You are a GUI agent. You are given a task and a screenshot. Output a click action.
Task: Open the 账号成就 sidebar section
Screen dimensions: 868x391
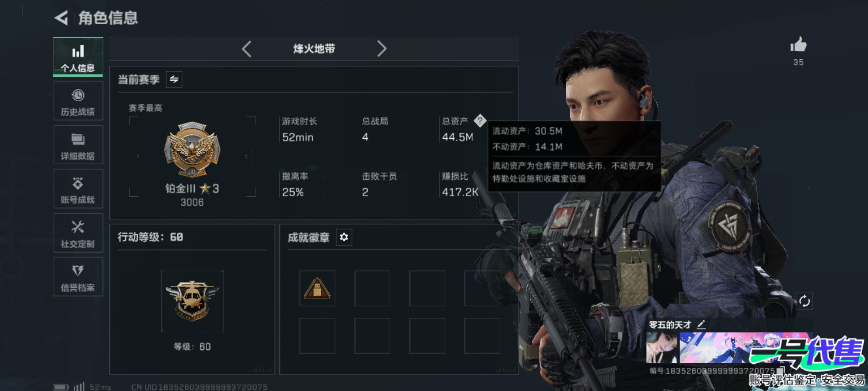click(78, 189)
